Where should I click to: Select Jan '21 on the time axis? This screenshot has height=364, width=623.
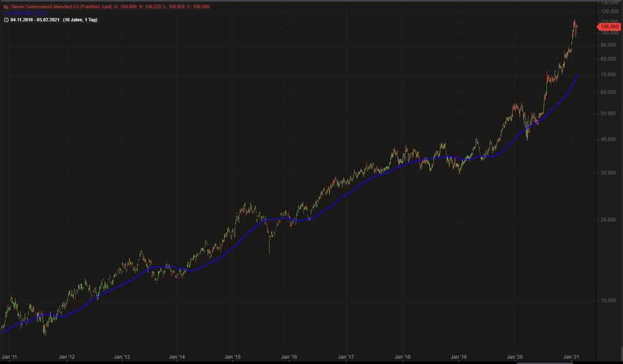point(571,357)
